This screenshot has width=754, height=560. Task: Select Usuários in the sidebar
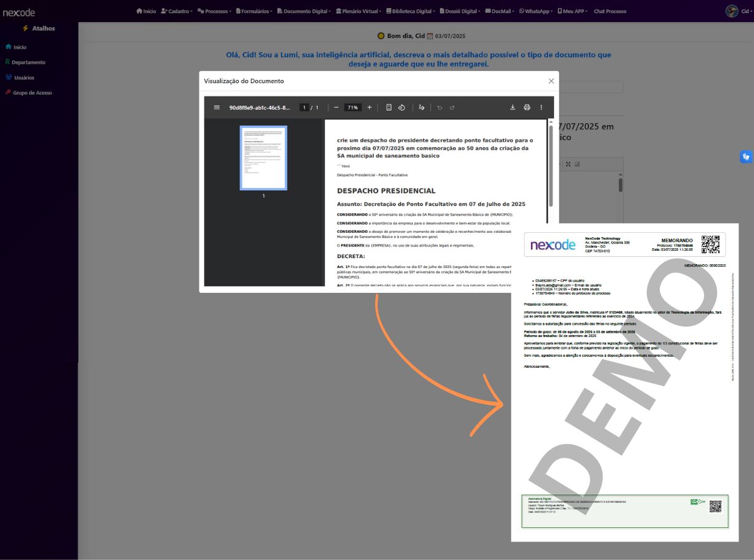26,77
